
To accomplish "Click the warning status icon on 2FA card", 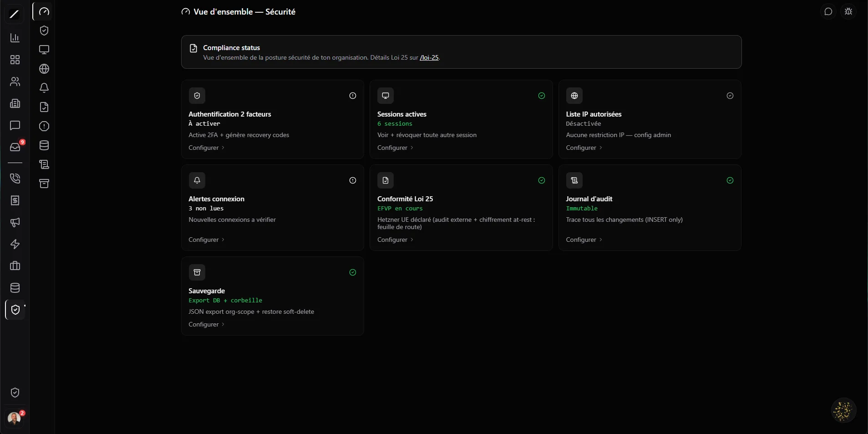I will click(353, 96).
